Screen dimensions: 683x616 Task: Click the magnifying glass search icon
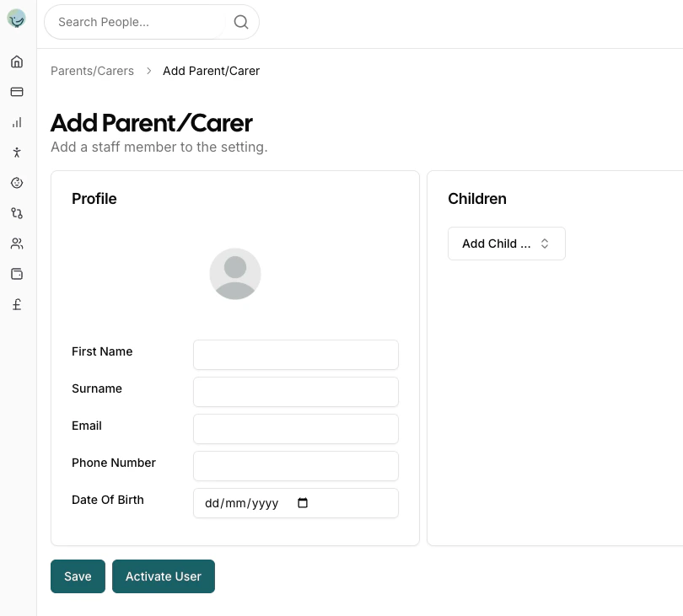click(x=240, y=22)
